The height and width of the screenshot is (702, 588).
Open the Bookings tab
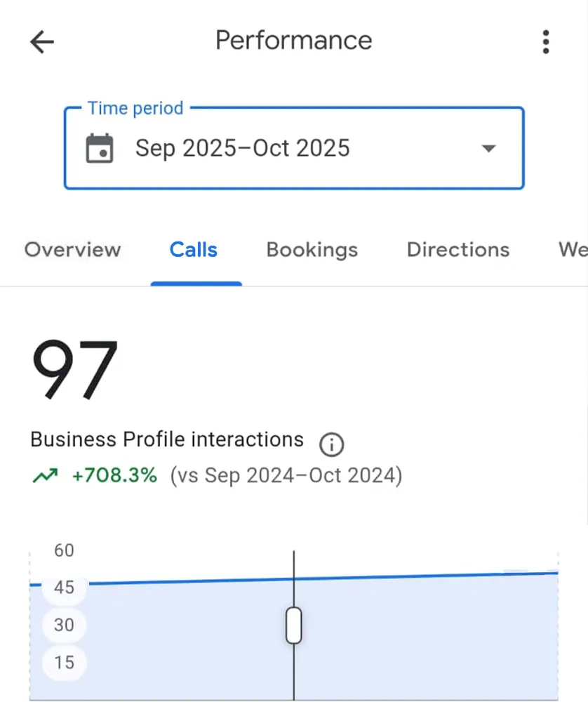pyautogui.click(x=312, y=250)
